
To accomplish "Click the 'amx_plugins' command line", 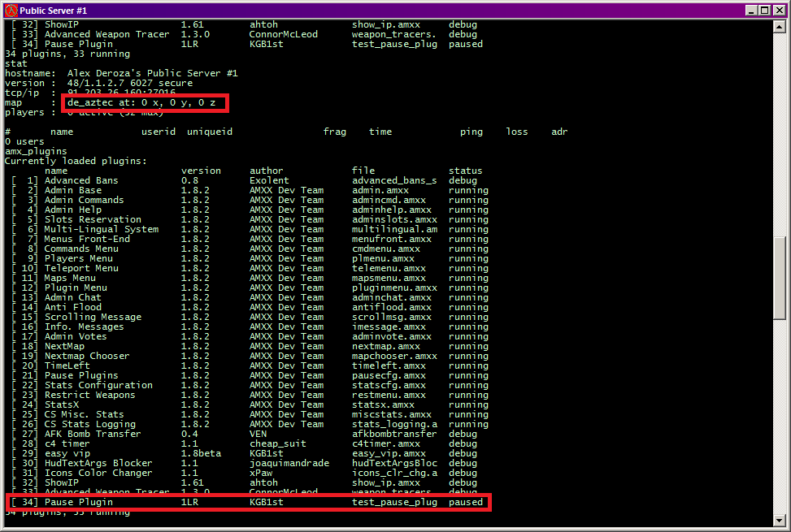I will point(36,151).
